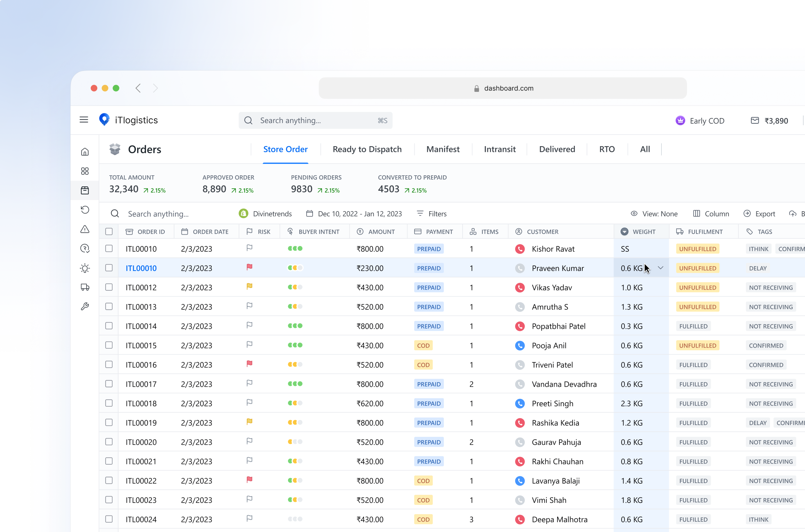Call customer Pooja Anil phone icon
The image size is (805, 532).
click(x=520, y=345)
